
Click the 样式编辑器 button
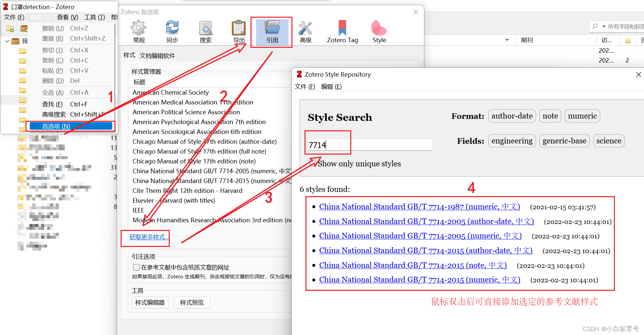click(150, 302)
